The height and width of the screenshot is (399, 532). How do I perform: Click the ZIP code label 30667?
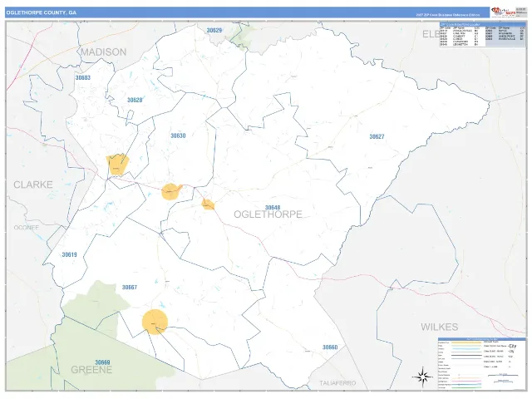click(x=130, y=288)
